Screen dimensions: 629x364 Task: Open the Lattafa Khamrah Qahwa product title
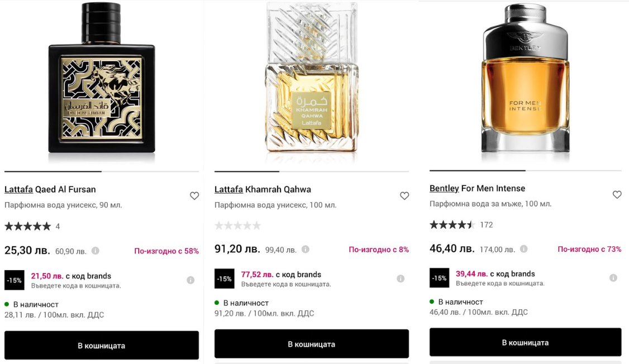point(263,189)
